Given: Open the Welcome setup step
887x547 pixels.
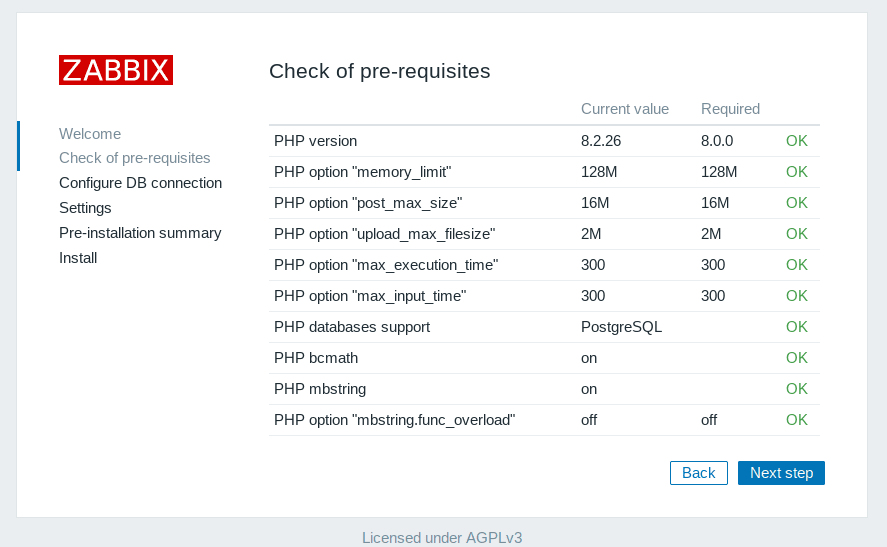Looking at the screenshot, I should [x=90, y=134].
